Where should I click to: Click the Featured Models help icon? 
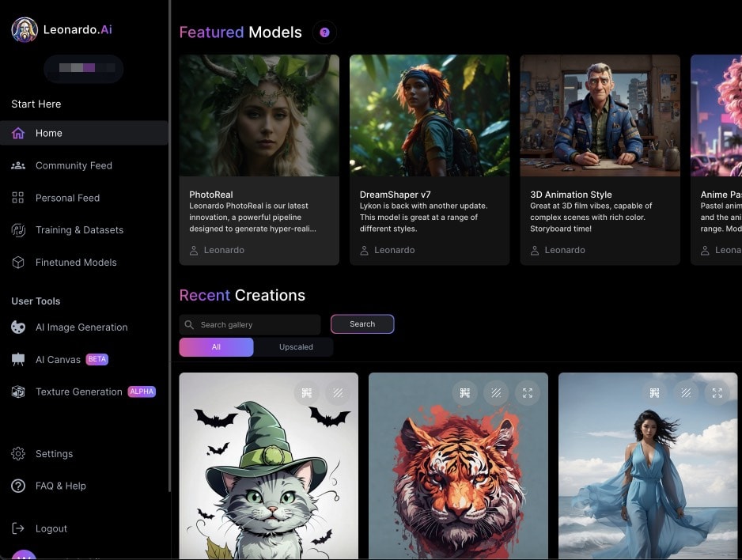click(324, 32)
